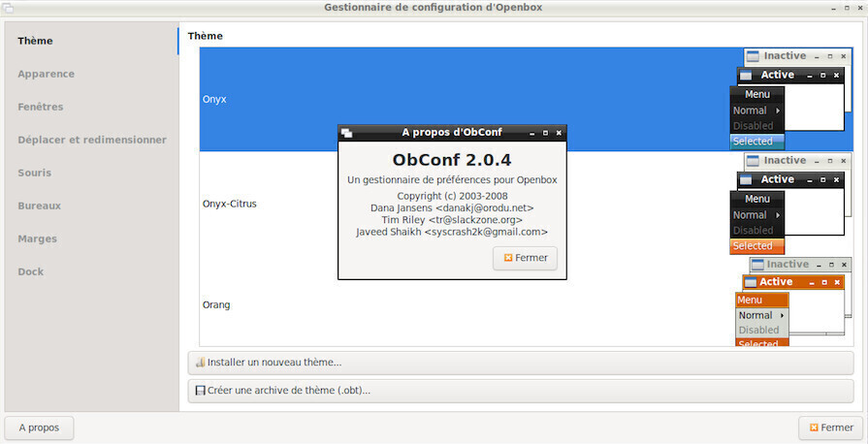This screenshot has height=444, width=868.
Task: Click the Tim Riley email line
Action: click(452, 220)
